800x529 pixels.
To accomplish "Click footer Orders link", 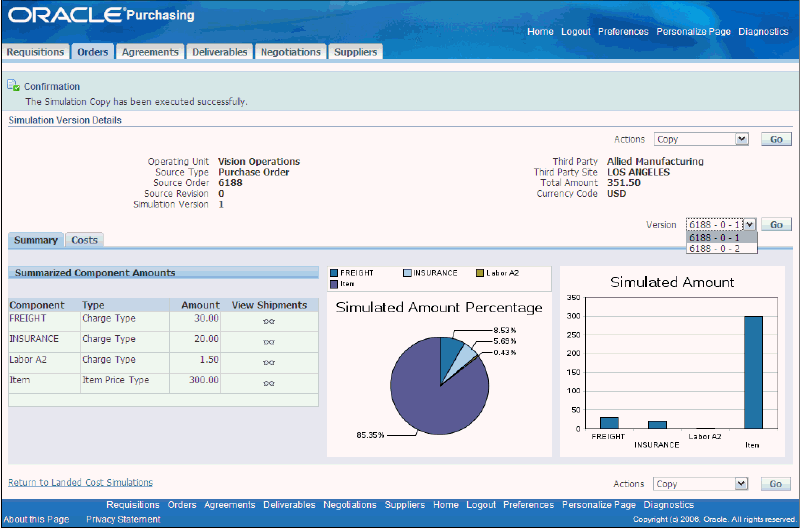I will pyautogui.click(x=182, y=505).
